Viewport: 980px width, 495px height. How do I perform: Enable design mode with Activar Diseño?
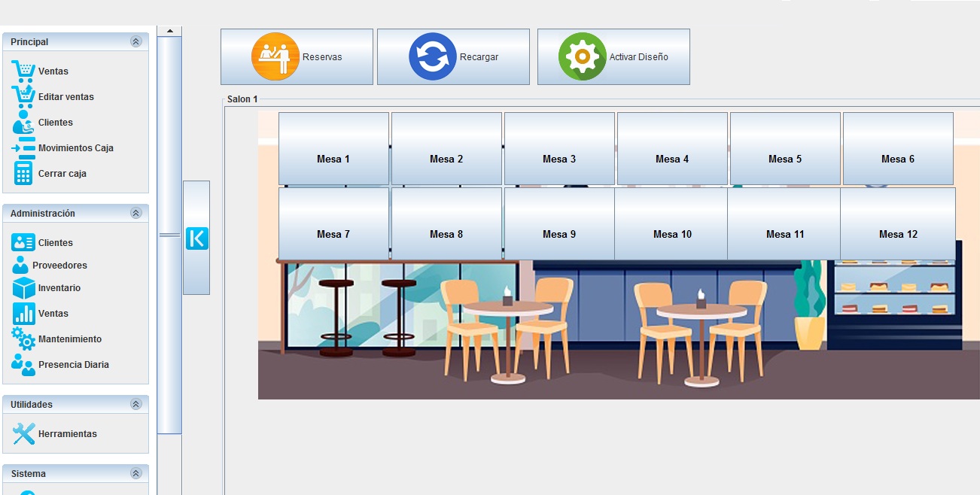click(613, 57)
